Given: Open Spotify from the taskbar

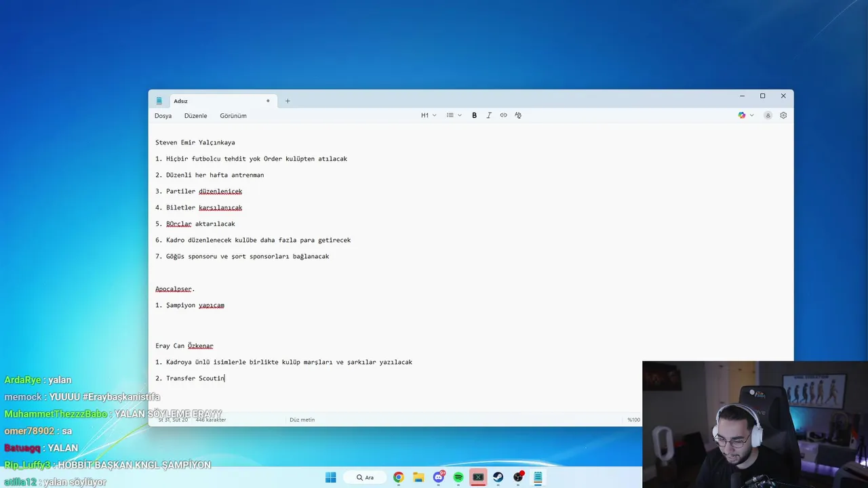Looking at the screenshot, I should pos(458,477).
